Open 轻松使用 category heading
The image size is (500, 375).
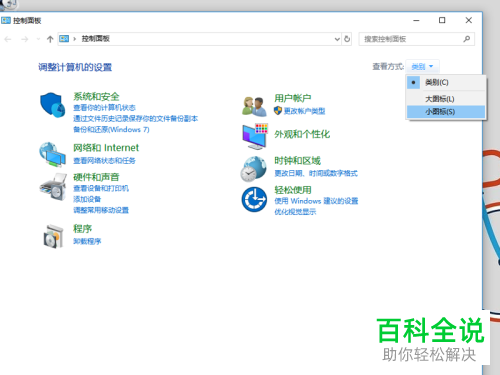[x=293, y=190]
